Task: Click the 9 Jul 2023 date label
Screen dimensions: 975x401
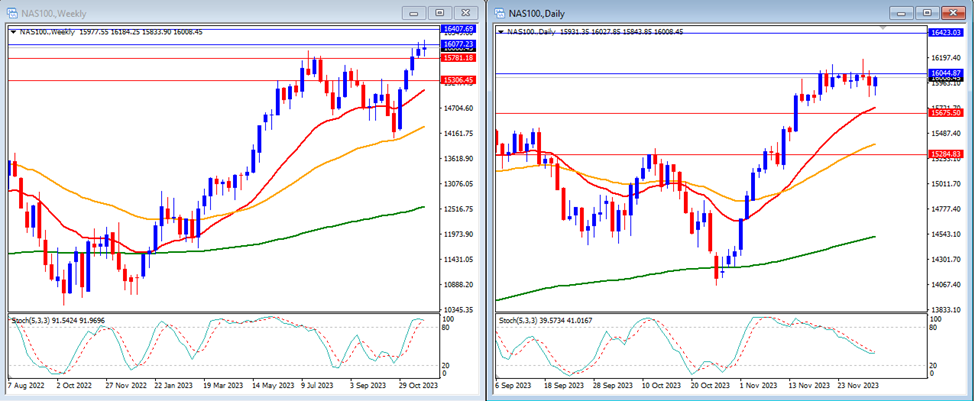Action: pyautogui.click(x=318, y=385)
